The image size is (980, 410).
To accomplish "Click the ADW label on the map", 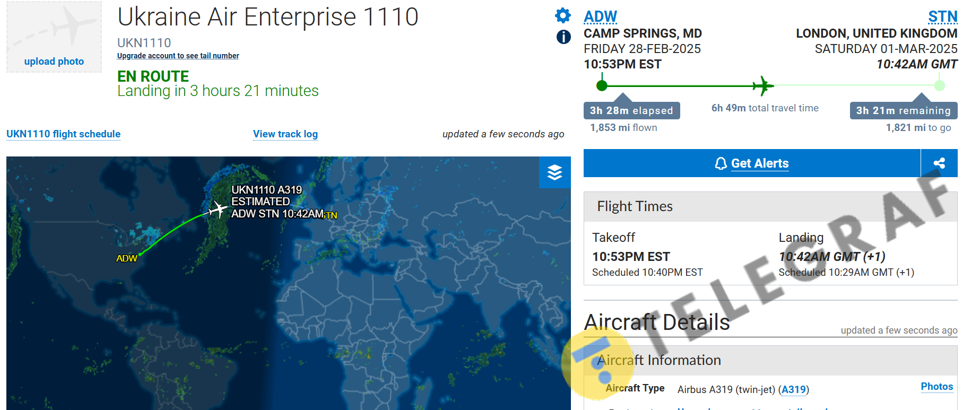I will 126,258.
